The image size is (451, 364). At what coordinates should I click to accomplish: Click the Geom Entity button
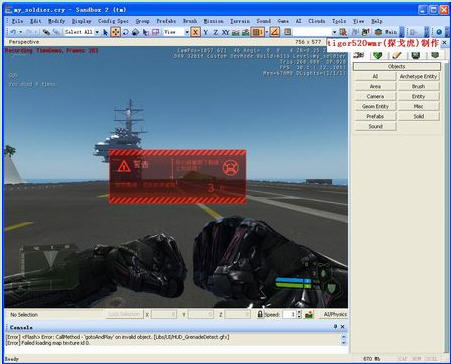click(x=375, y=106)
